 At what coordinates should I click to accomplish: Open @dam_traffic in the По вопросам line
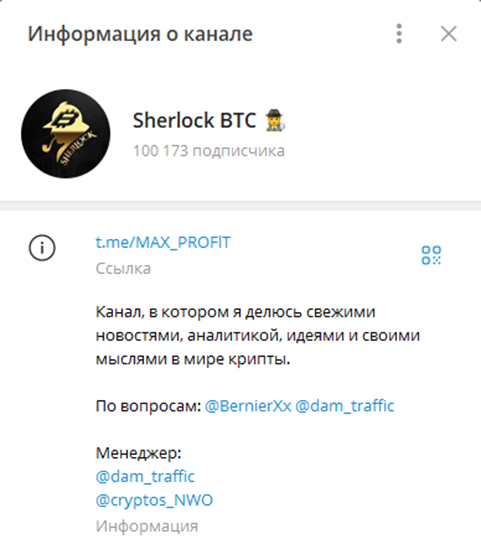click(x=345, y=406)
